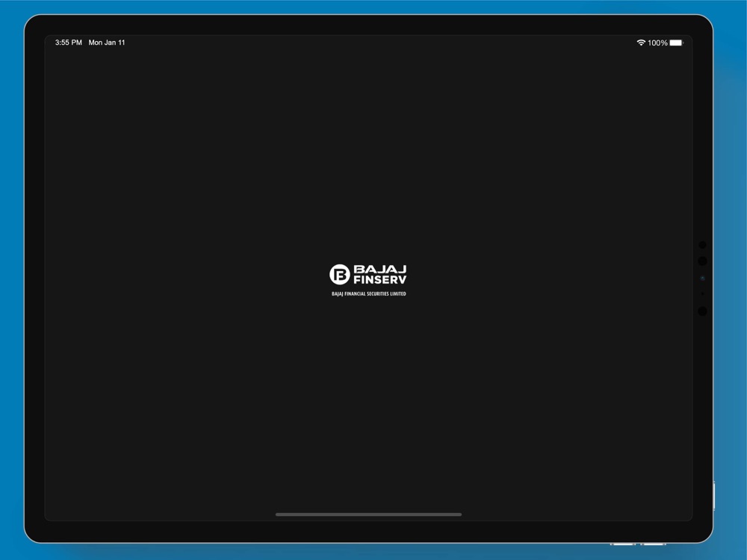Tap the FINSERV wordmark text
Screen dimensions: 747x560
point(380,280)
